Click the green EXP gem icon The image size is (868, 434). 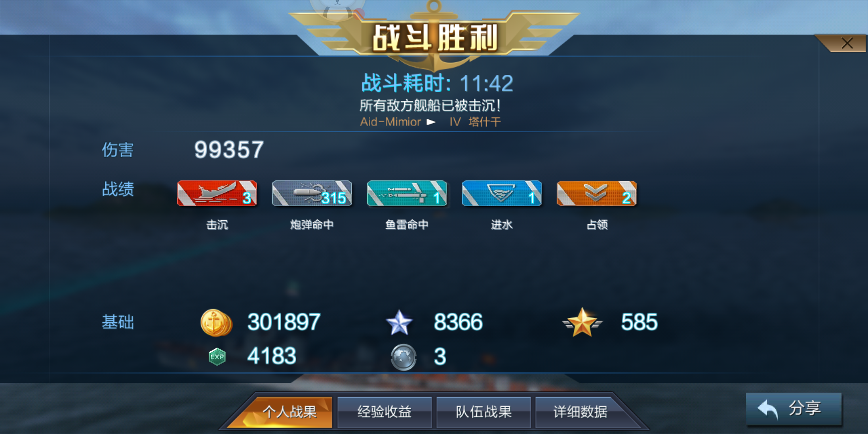(217, 356)
